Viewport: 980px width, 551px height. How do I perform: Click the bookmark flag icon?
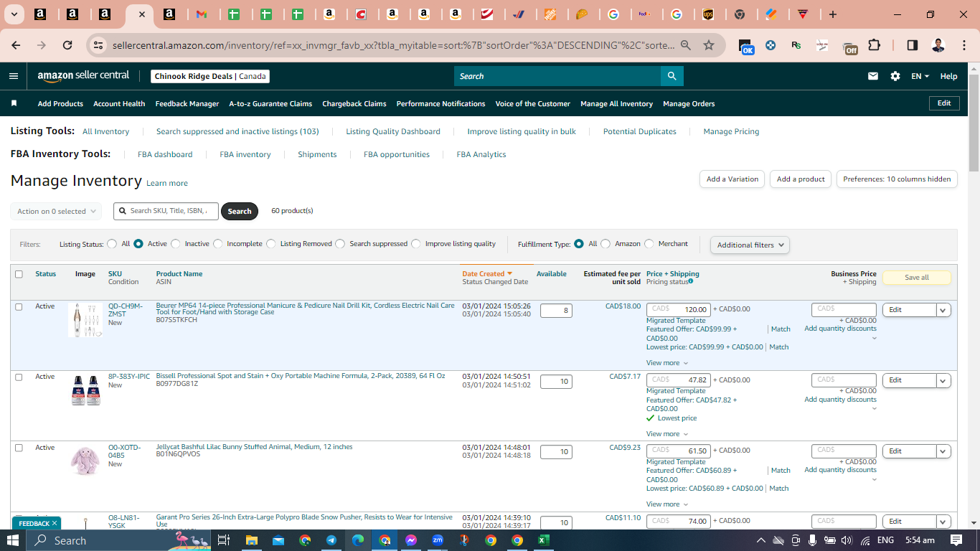coord(14,103)
